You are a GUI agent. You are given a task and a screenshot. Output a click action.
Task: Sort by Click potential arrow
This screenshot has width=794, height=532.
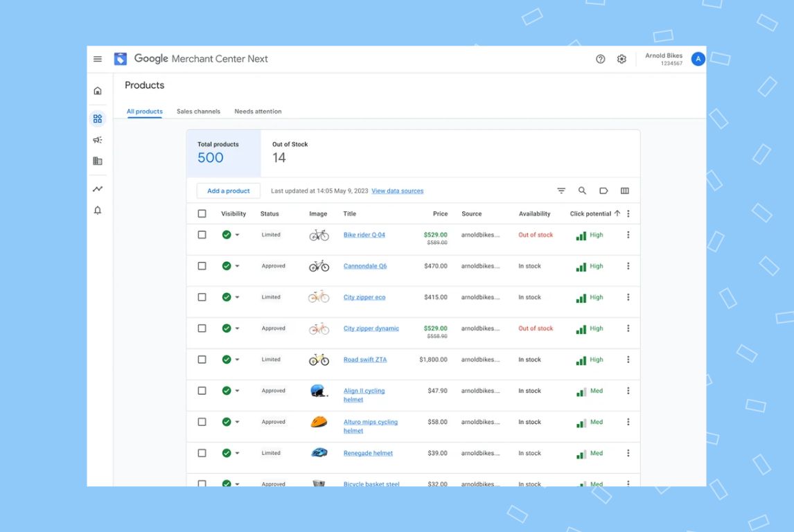coord(617,213)
